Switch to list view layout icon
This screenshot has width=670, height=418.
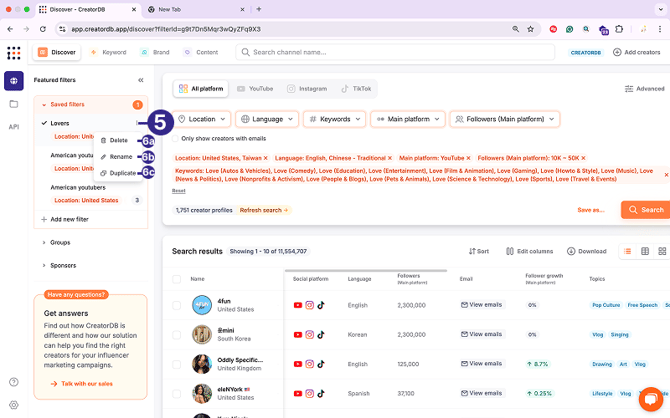627,251
